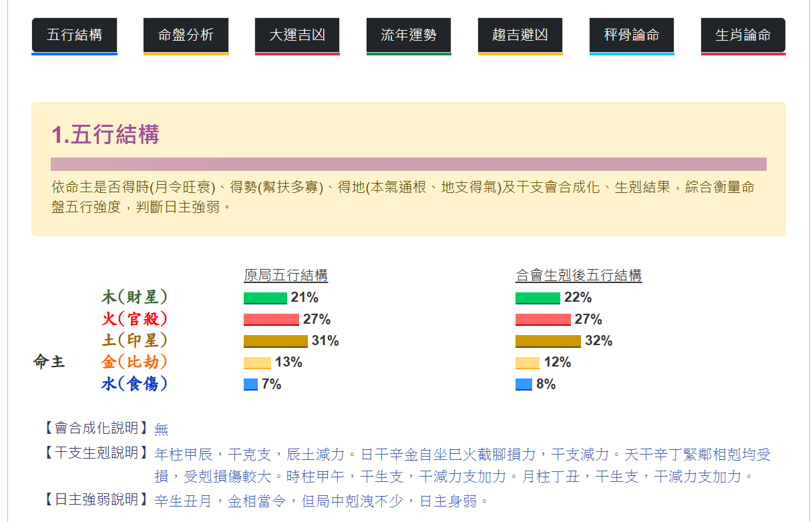The height and width of the screenshot is (522, 812).
Task: Go to the 流年運勢 tab
Action: tap(409, 35)
